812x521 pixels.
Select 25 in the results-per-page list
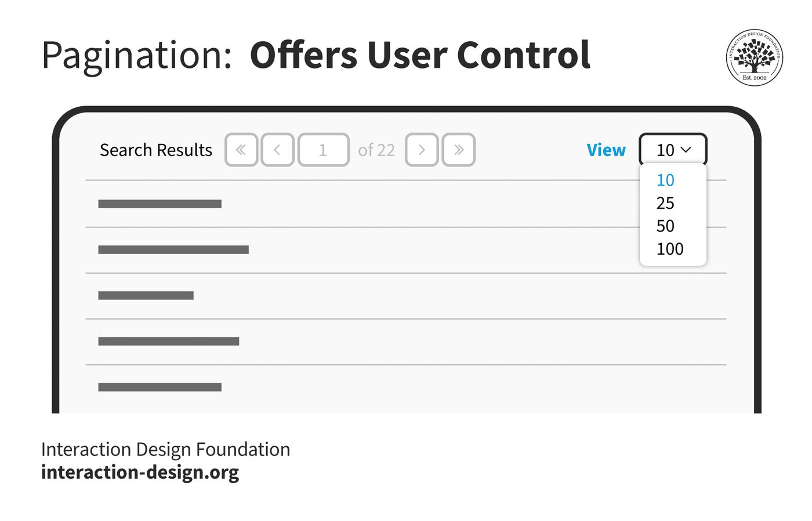665,203
